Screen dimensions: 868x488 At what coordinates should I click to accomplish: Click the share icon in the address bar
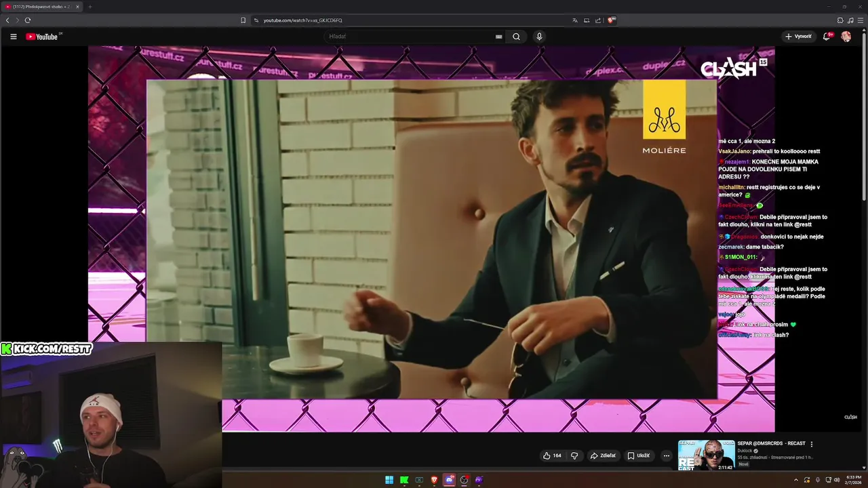[x=598, y=20]
